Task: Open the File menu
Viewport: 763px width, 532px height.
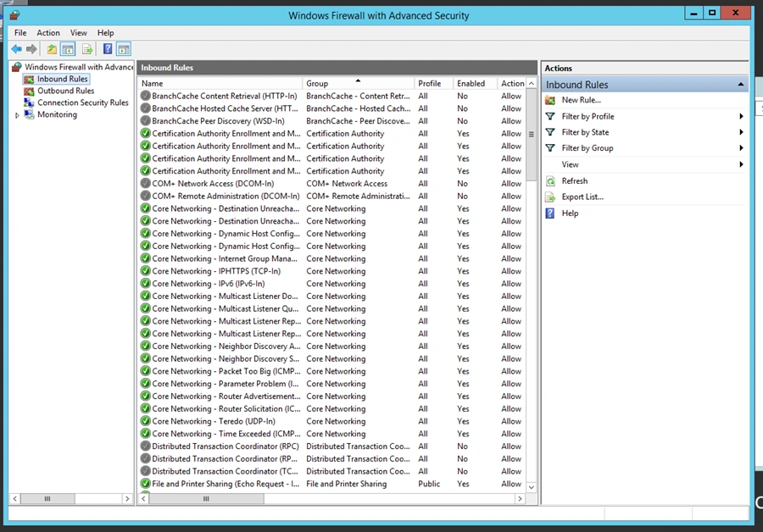Action: (20, 32)
